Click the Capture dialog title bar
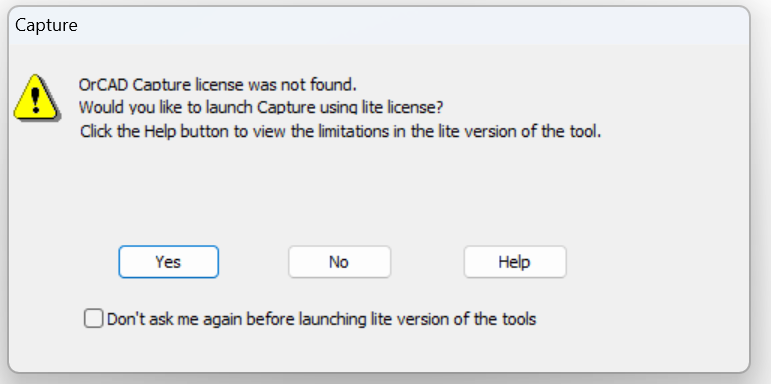This screenshot has width=771, height=384. 379,26
